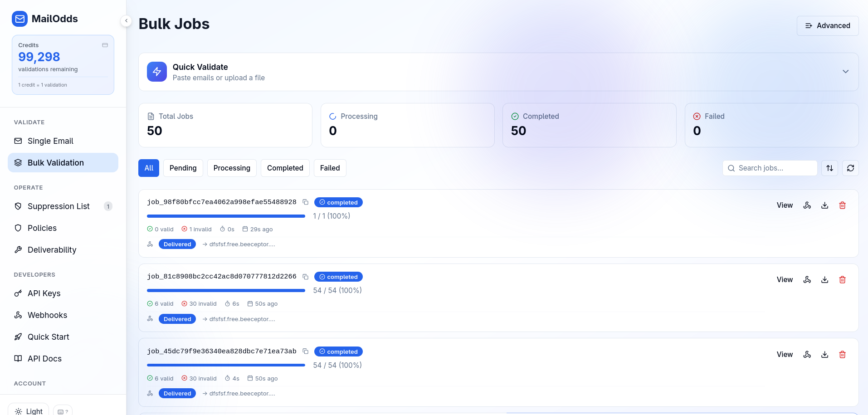
Task: Download results for job_81c8908b job
Action: [x=825, y=280]
